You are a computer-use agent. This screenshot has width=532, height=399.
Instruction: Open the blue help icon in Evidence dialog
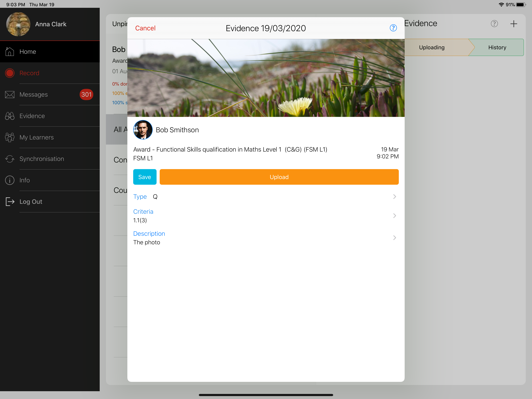393,28
